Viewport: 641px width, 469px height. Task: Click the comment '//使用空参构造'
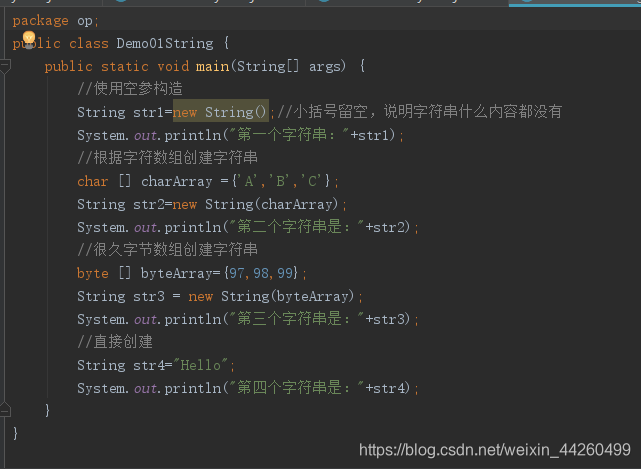[130, 89]
